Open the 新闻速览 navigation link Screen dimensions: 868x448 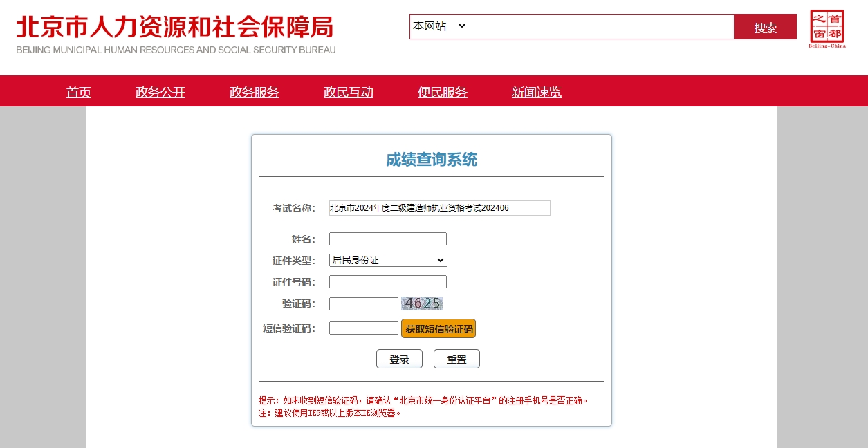(537, 93)
